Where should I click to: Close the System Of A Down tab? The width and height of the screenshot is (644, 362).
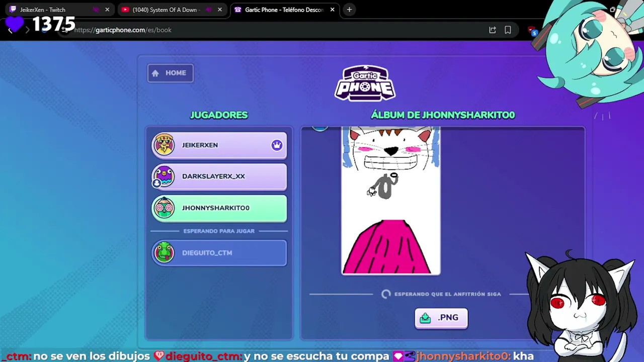coord(220,10)
